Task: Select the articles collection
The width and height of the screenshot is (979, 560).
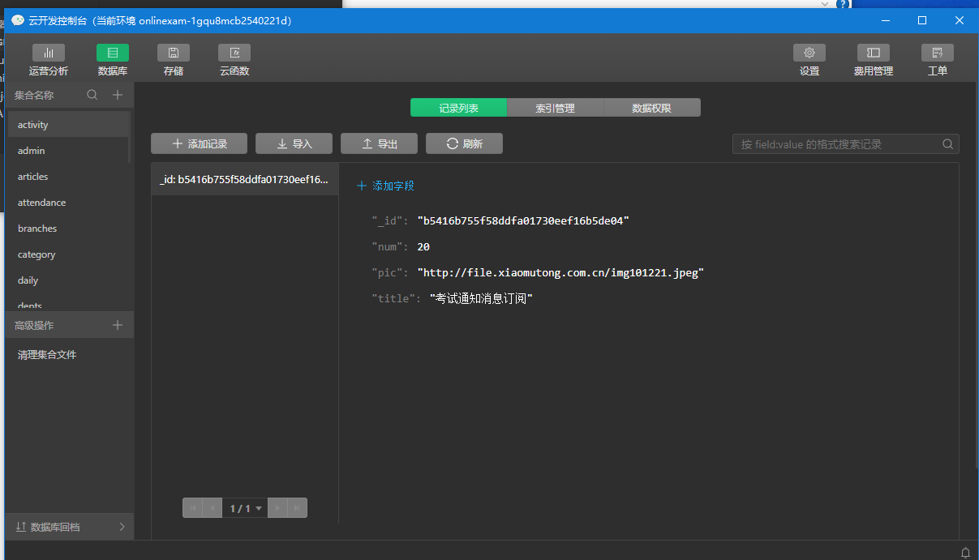Action: (67, 177)
